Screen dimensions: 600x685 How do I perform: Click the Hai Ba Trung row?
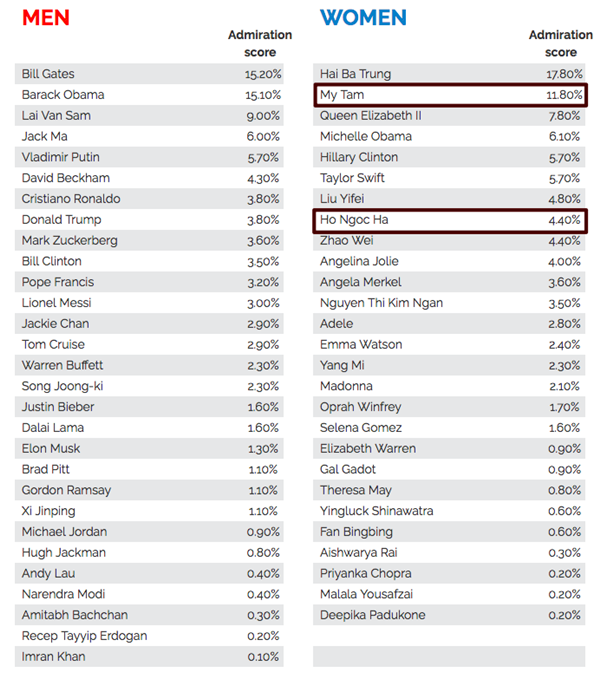[450, 74]
